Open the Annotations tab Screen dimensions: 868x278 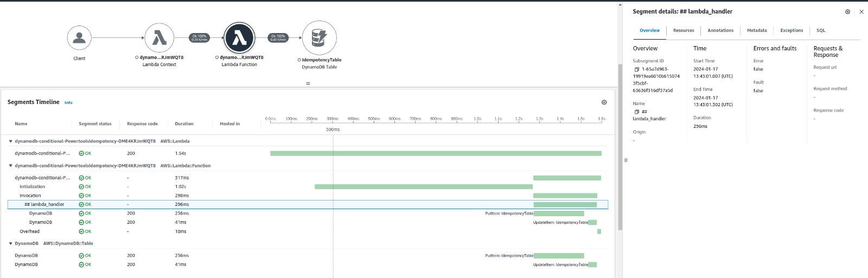click(720, 31)
